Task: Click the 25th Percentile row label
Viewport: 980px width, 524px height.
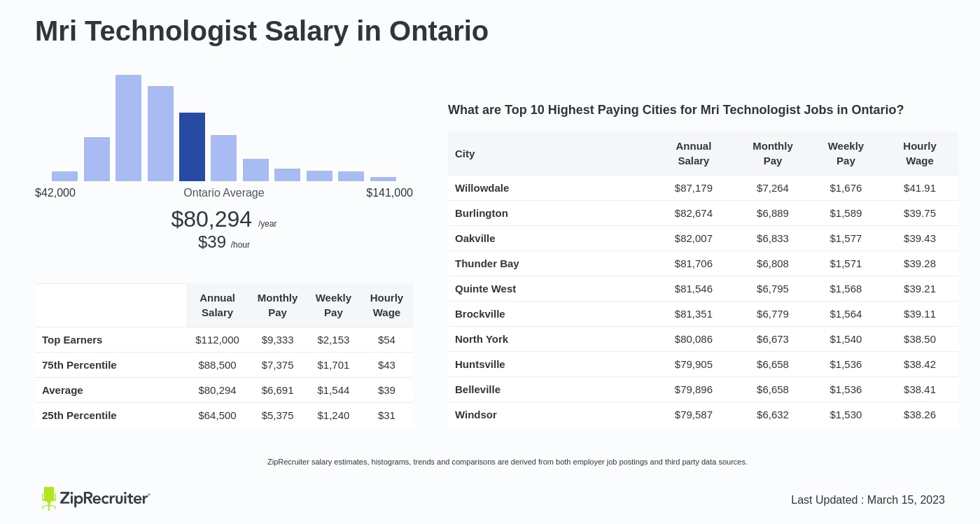Action: tap(79, 416)
